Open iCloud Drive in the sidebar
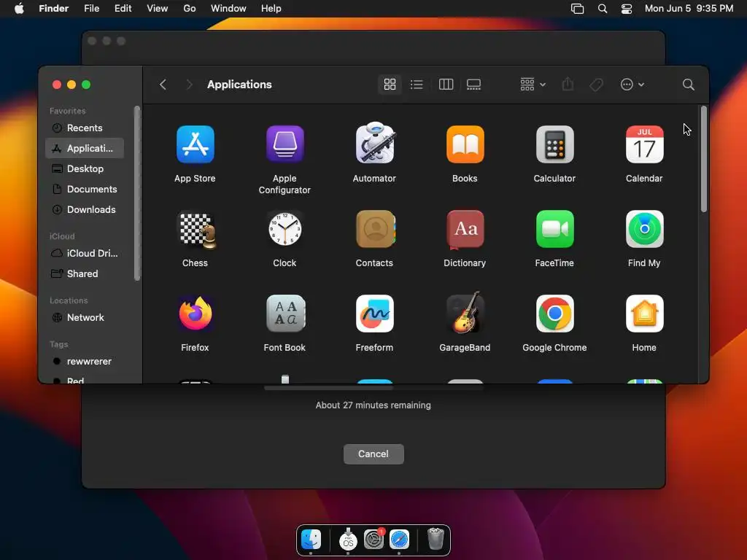 click(x=85, y=253)
